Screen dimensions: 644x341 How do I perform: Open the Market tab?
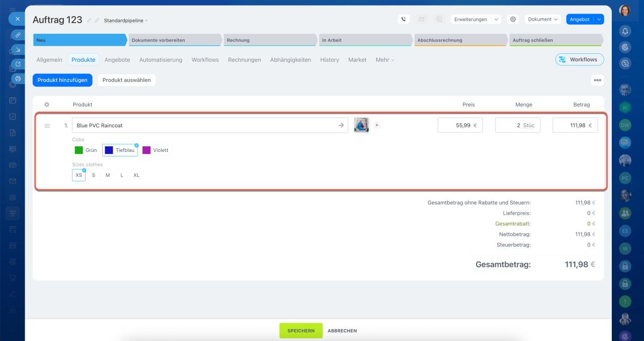pyautogui.click(x=357, y=60)
